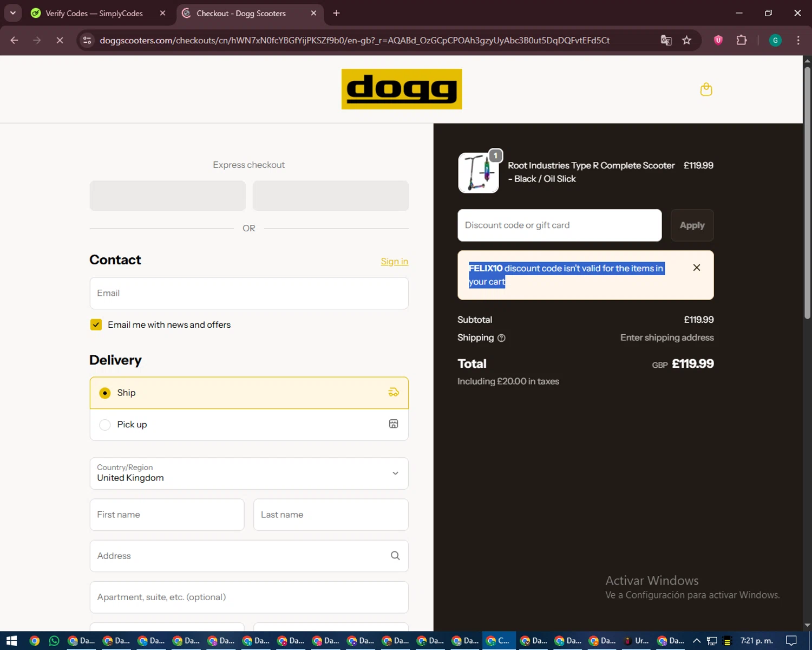
Task: Show hidden system tray icons
Action: tap(697, 641)
